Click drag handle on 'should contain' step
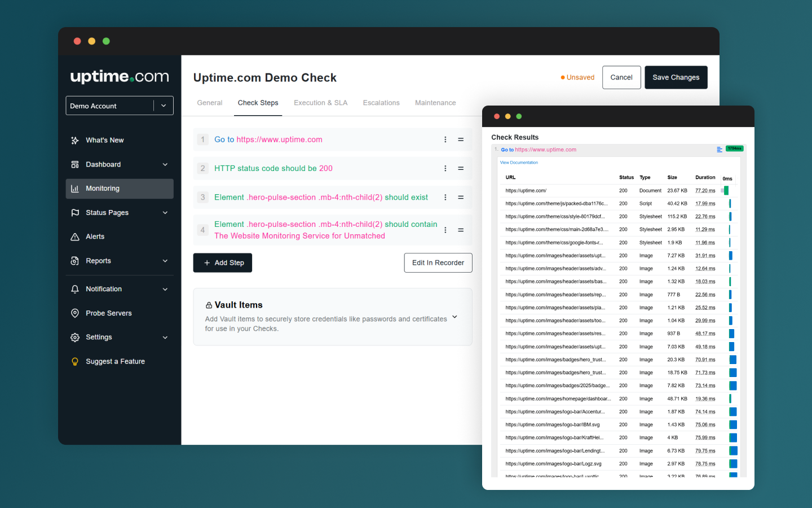The image size is (812, 508). (461, 230)
